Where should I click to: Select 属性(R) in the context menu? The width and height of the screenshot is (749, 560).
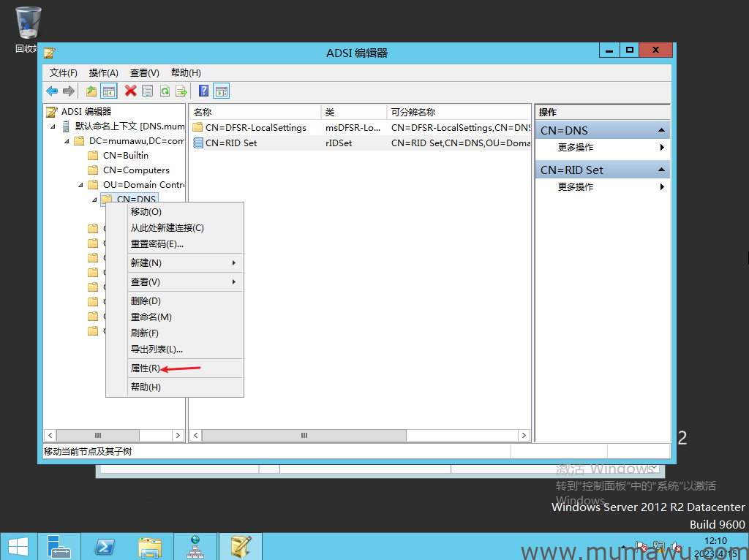click(x=145, y=368)
